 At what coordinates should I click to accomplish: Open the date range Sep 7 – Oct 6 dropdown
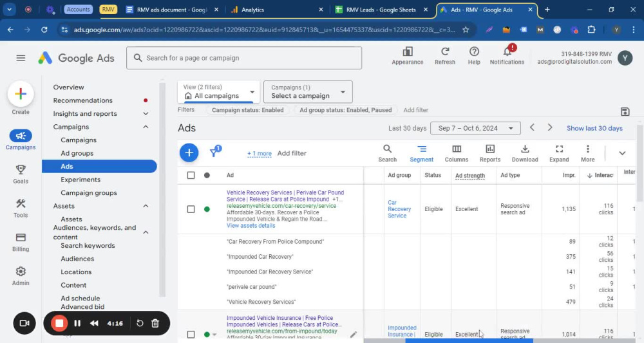475,128
